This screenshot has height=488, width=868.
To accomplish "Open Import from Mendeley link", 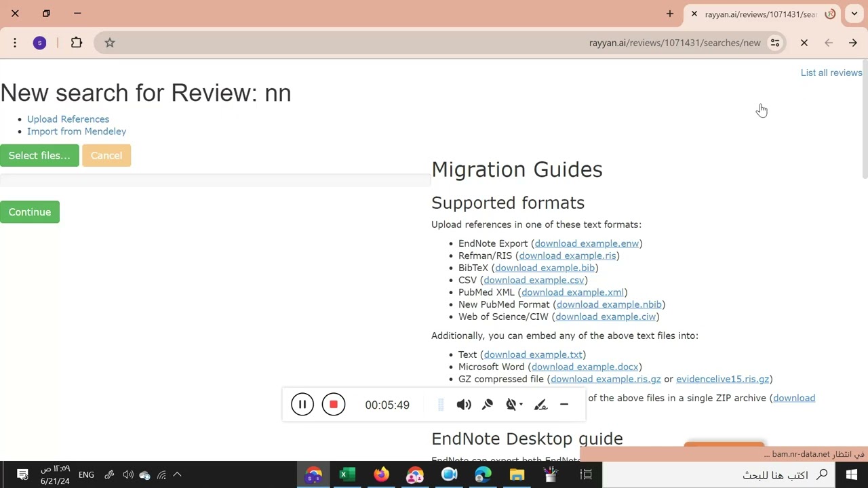I will 77,131.
